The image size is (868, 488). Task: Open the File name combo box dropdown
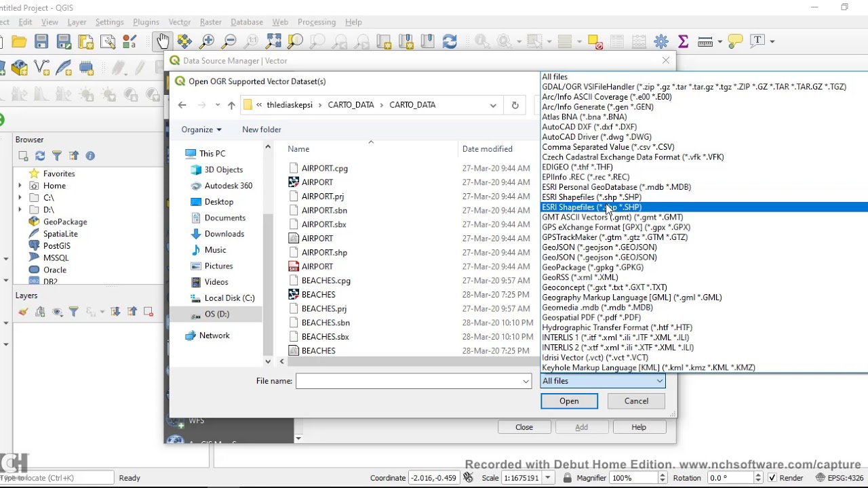tap(526, 381)
